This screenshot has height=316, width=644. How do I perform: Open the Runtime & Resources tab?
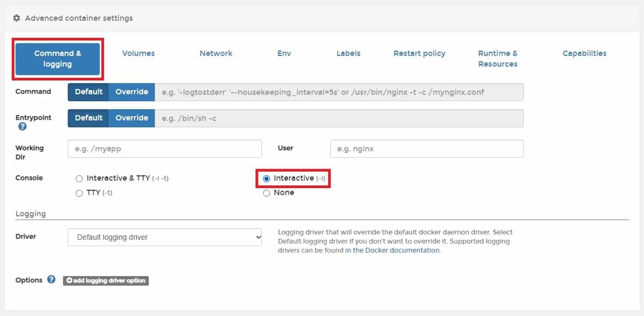point(497,59)
